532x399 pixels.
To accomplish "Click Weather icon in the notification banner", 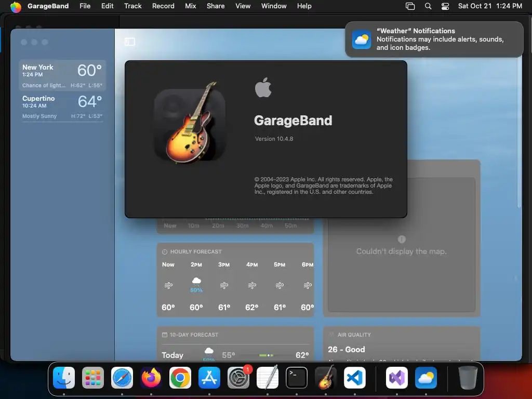I will point(362,39).
